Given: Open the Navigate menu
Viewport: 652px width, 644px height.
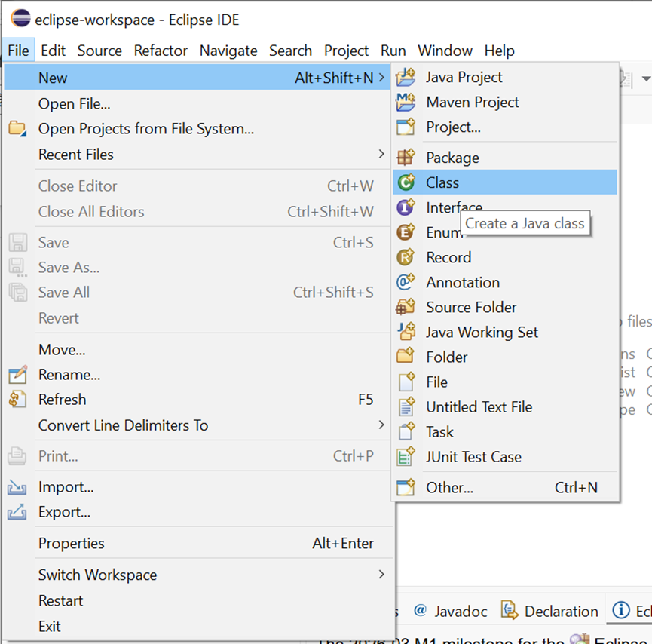Looking at the screenshot, I should [228, 51].
